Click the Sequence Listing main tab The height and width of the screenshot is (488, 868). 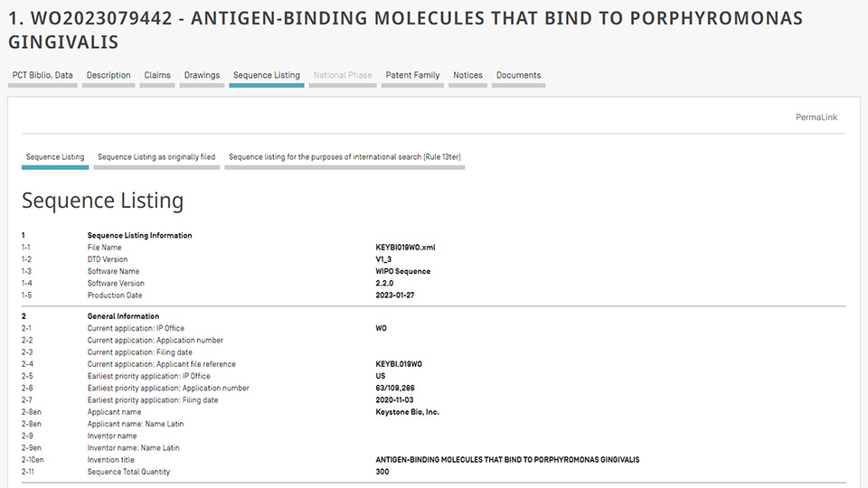pyautogui.click(x=266, y=75)
